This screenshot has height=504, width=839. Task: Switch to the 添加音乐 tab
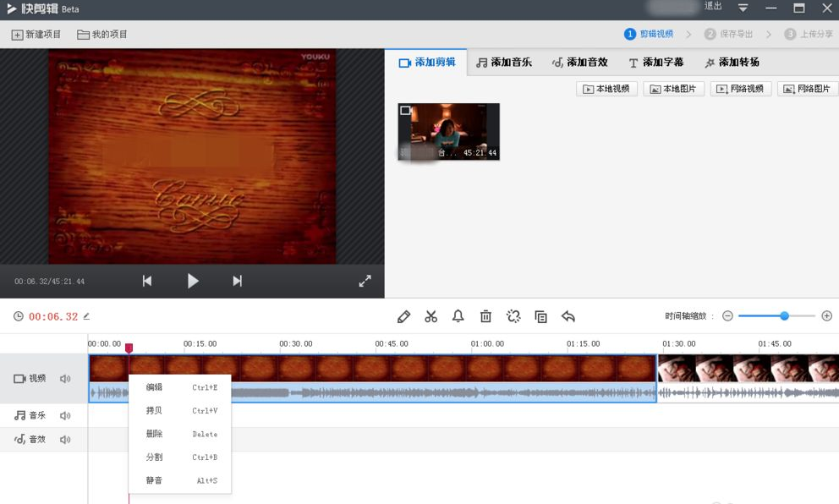tap(504, 61)
